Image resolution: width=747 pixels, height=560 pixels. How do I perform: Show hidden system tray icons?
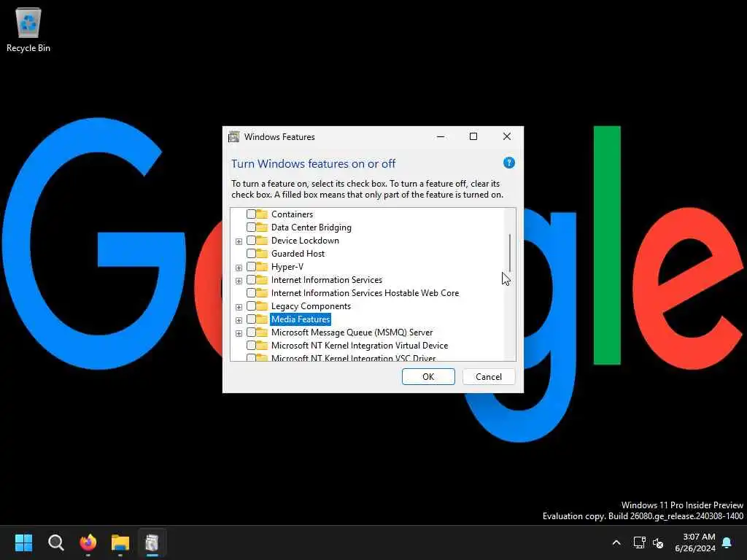[616, 542]
